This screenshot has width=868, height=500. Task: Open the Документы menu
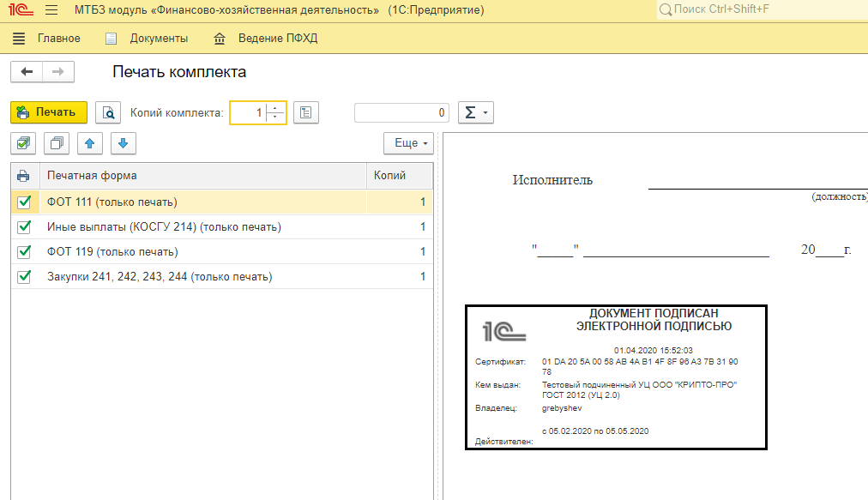pos(147,38)
